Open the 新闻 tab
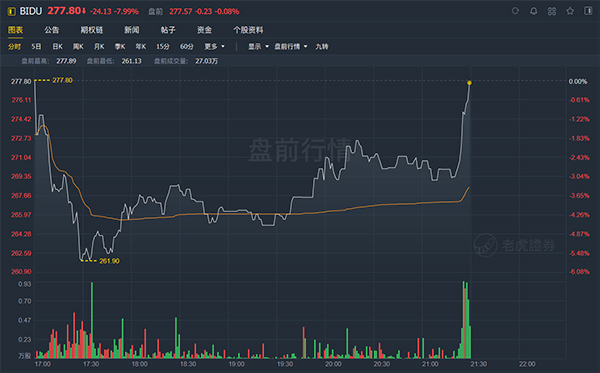 pyautogui.click(x=132, y=30)
